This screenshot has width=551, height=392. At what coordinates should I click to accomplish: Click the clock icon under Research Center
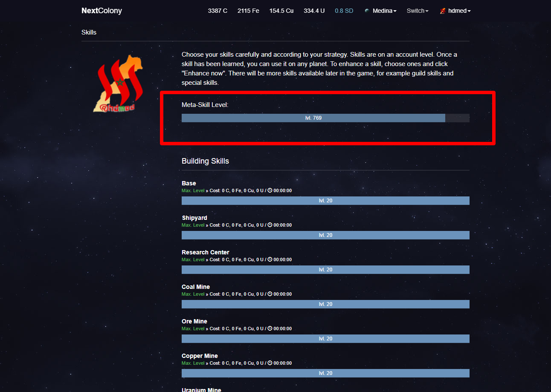[x=270, y=259]
